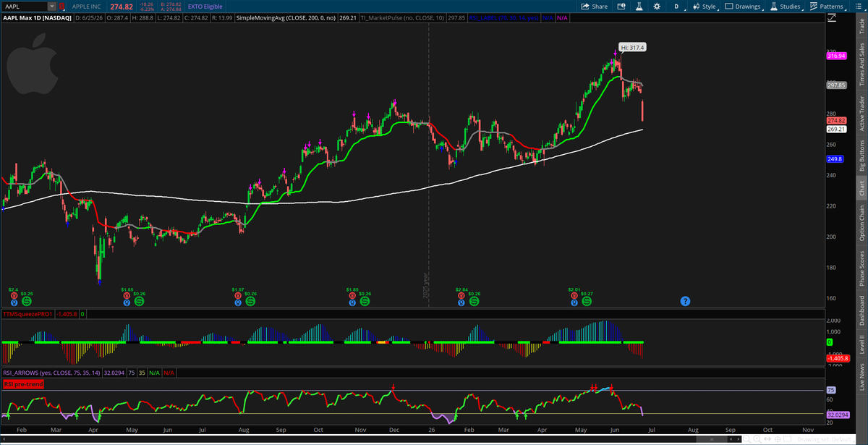Click the RSI_ARROWS study label
Screen dimensions: 868x445
(x=54, y=373)
